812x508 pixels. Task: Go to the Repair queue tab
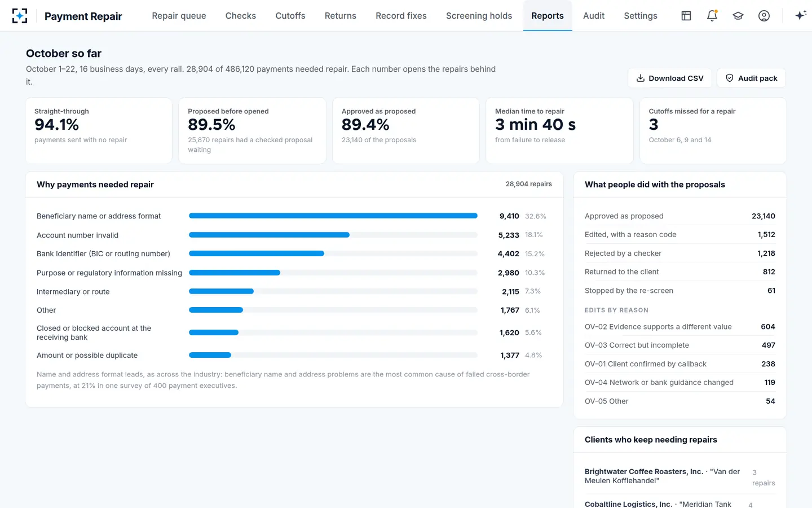(x=179, y=16)
